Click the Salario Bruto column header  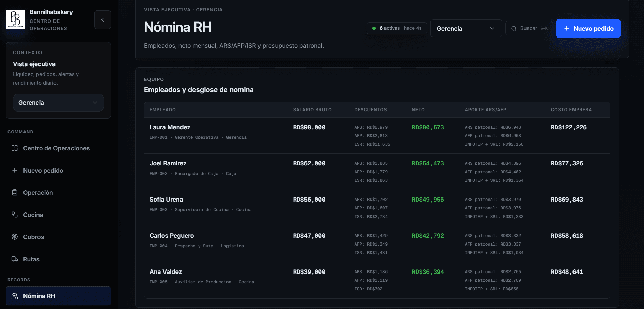pos(312,110)
